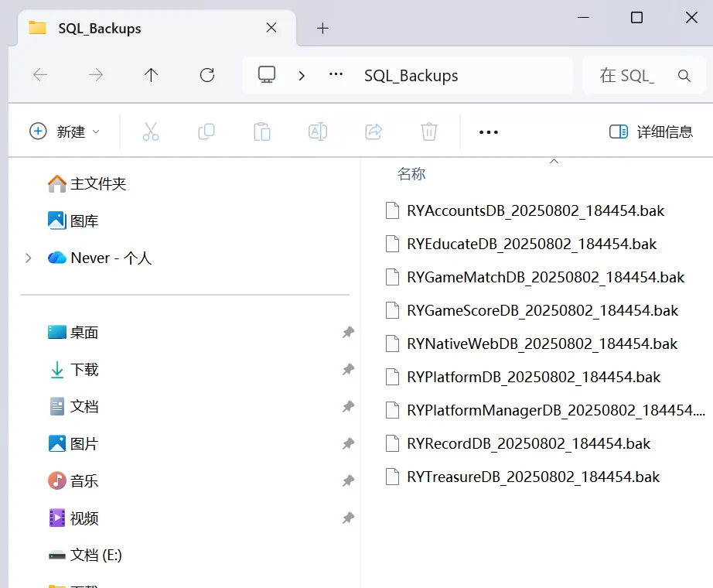Open 图片 Pictures in sidebar
The height and width of the screenshot is (588, 713).
(73, 444)
